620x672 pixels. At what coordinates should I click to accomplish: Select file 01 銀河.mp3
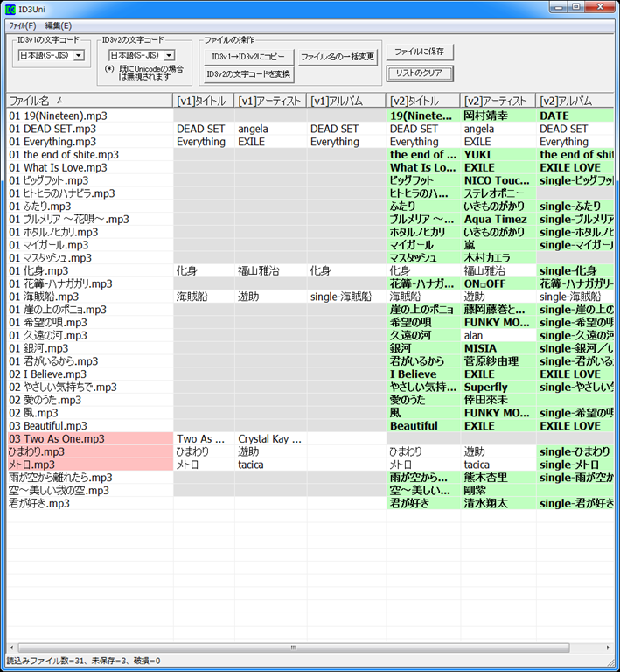[39, 348]
